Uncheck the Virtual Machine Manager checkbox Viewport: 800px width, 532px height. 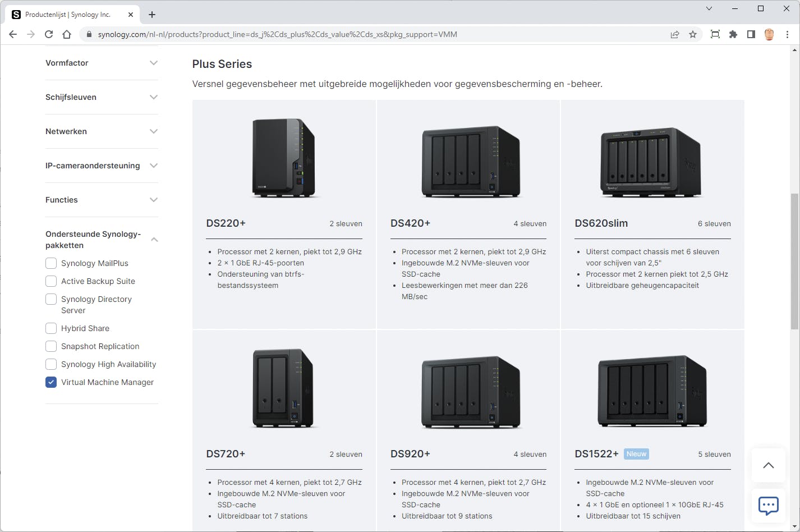51,382
